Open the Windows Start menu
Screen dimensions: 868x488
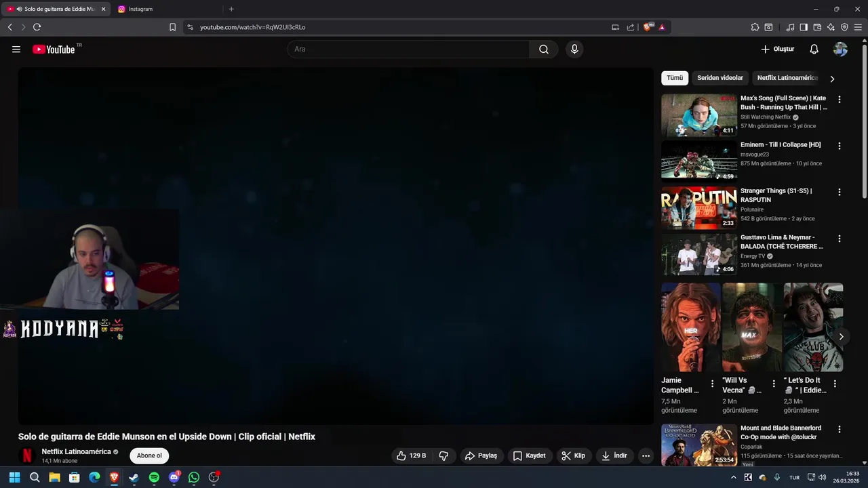[x=14, y=477]
